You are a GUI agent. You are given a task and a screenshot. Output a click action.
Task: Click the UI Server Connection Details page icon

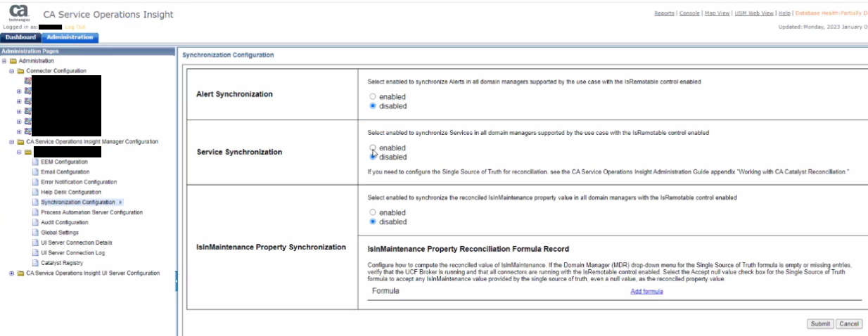coord(35,243)
